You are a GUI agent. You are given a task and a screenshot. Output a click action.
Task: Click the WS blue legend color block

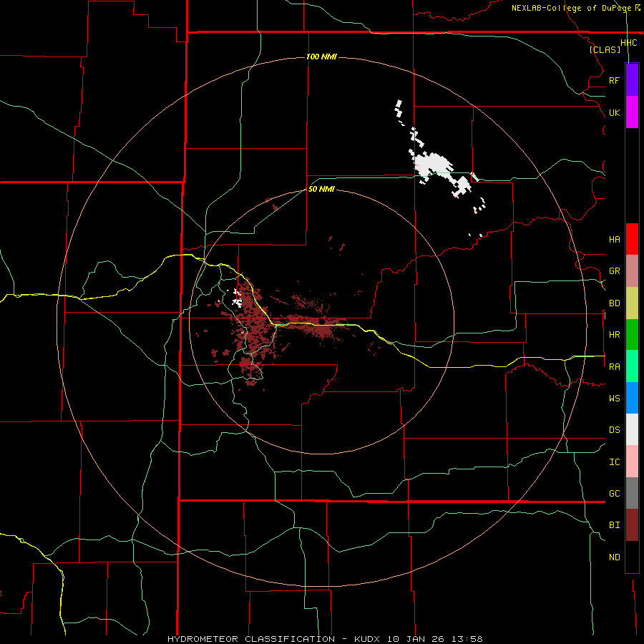point(632,398)
